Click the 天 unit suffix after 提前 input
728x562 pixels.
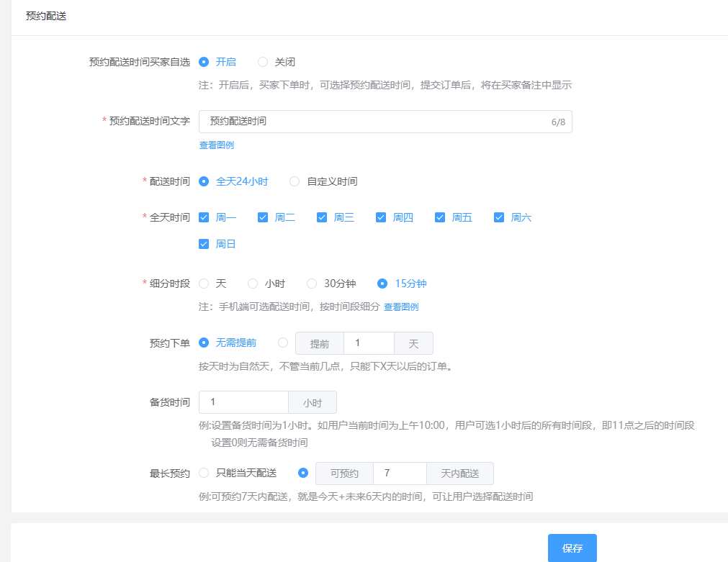click(x=413, y=343)
